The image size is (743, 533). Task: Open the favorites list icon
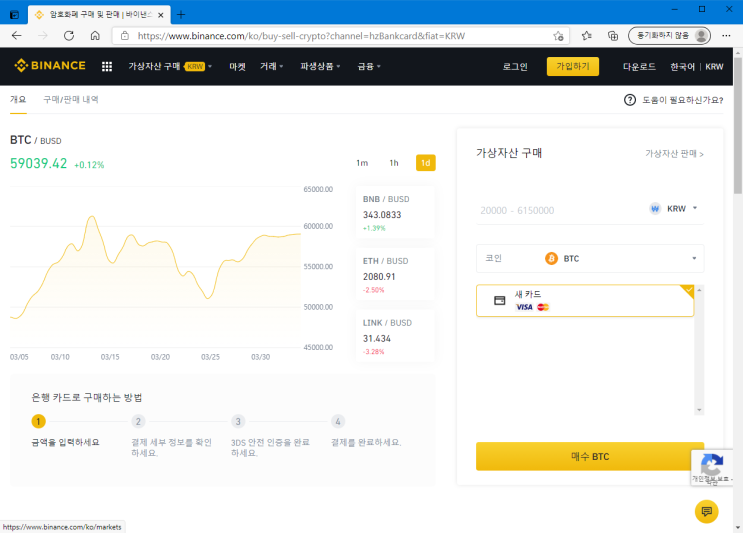[587, 36]
